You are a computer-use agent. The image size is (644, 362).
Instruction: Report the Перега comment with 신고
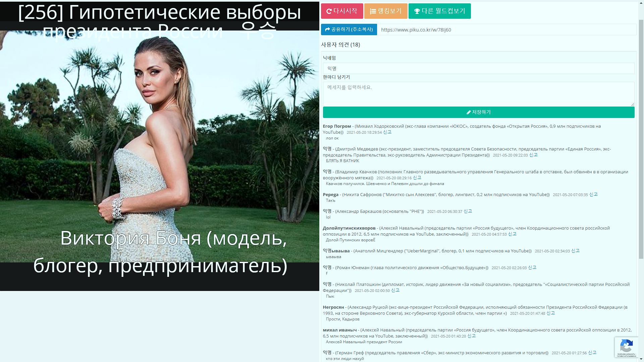point(593,194)
